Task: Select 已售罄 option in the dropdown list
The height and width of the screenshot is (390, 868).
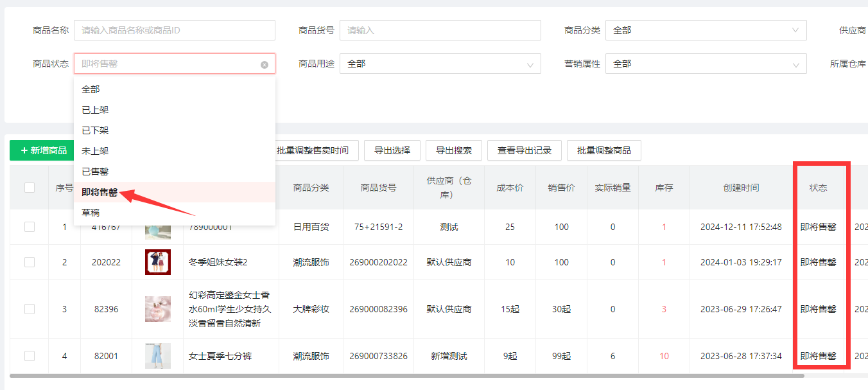Action: [95, 172]
